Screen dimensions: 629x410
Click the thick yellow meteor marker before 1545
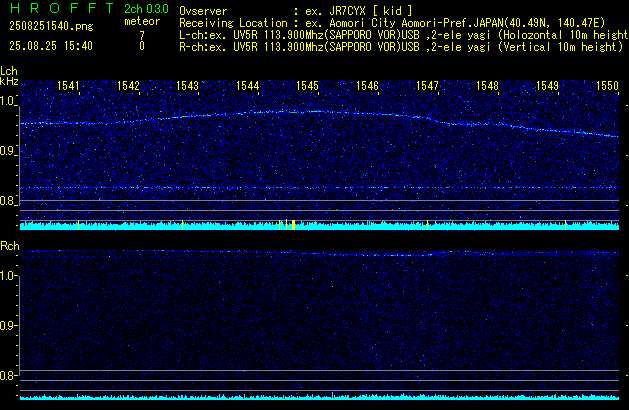point(294,225)
